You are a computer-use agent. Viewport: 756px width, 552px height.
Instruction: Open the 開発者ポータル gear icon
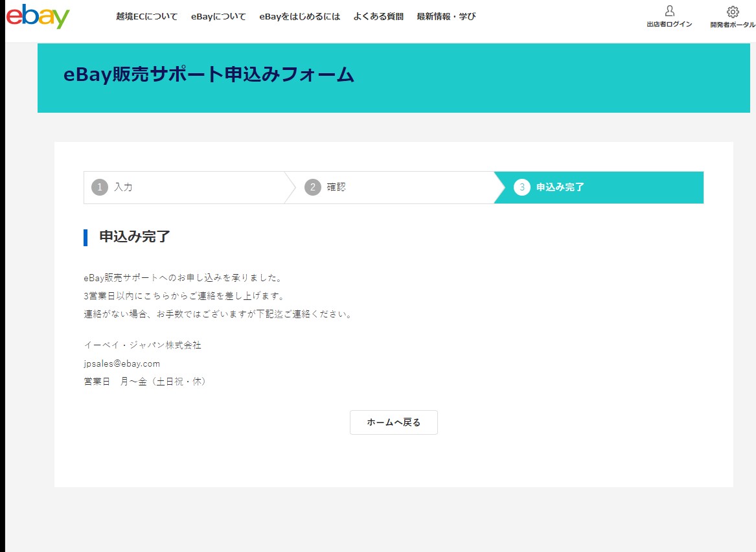click(733, 12)
